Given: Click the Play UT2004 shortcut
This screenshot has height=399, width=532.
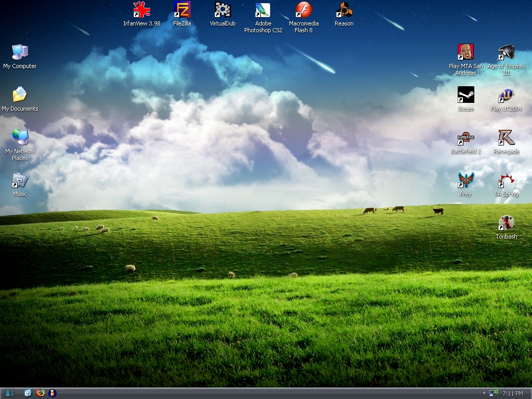Looking at the screenshot, I should click(506, 95).
